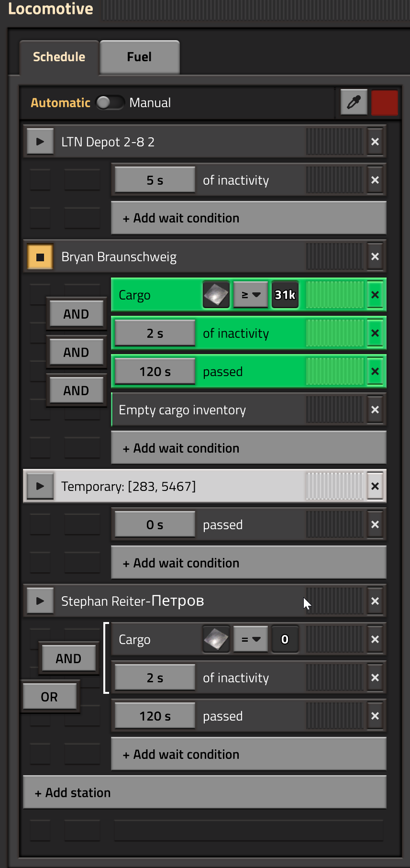The image size is (410, 868).
Task: Toggle the AND button under Stephan Reiter-Петров
Action: pyautogui.click(x=68, y=658)
